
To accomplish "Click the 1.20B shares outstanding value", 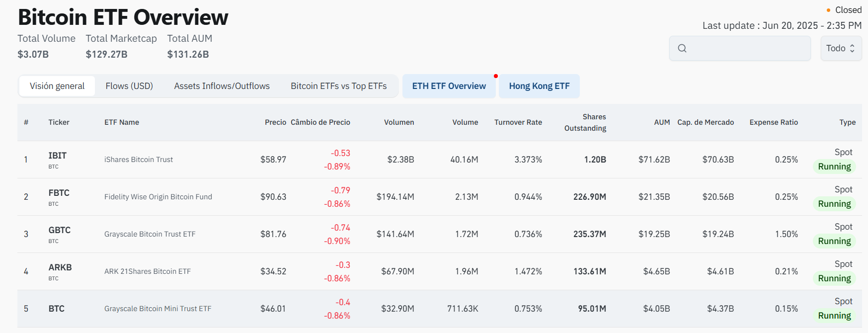I will 595,160.
